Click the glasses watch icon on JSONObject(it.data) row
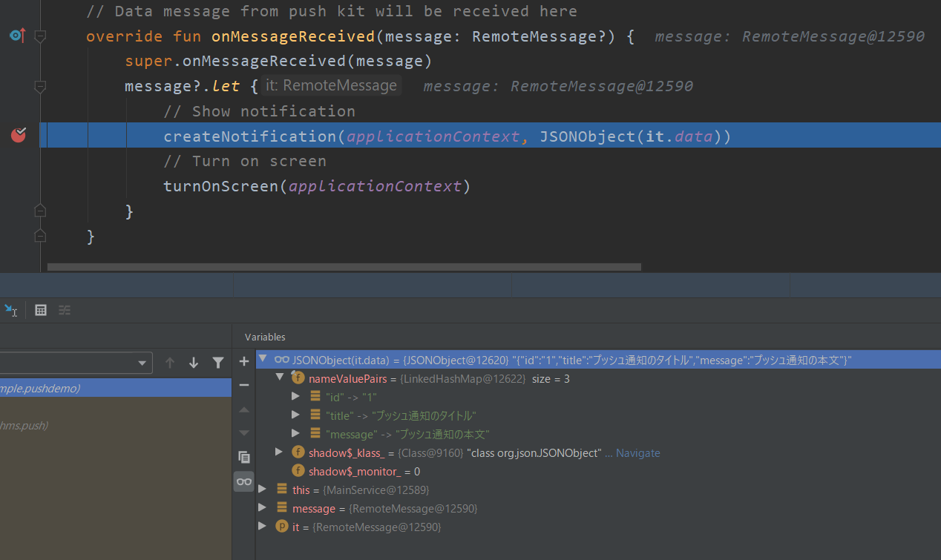941x560 pixels. (282, 360)
